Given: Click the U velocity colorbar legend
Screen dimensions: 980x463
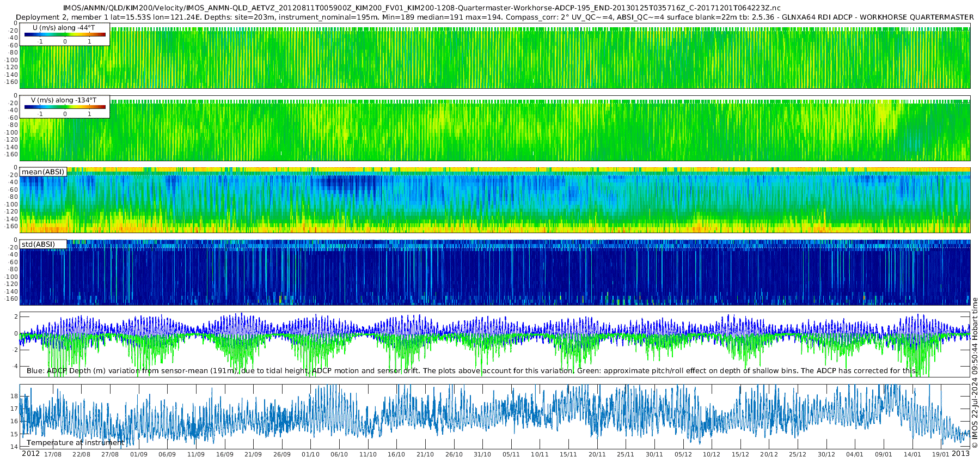Looking at the screenshot, I should (x=65, y=34).
